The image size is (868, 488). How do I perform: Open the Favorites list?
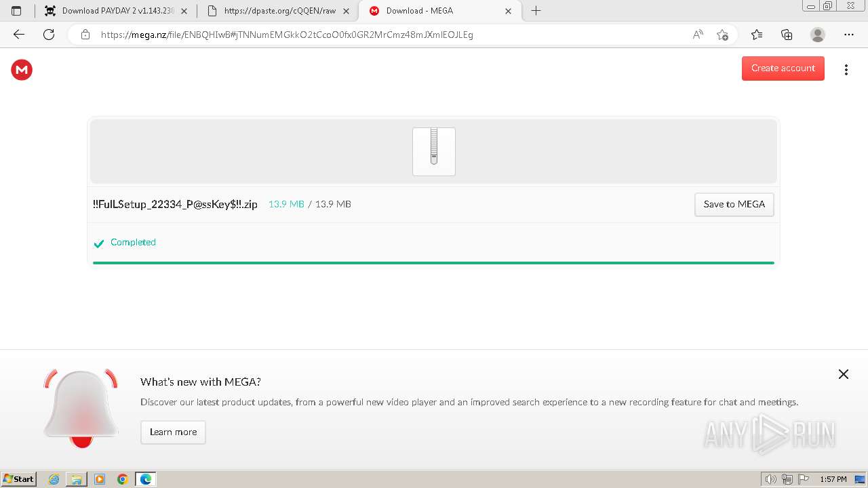[x=757, y=35]
